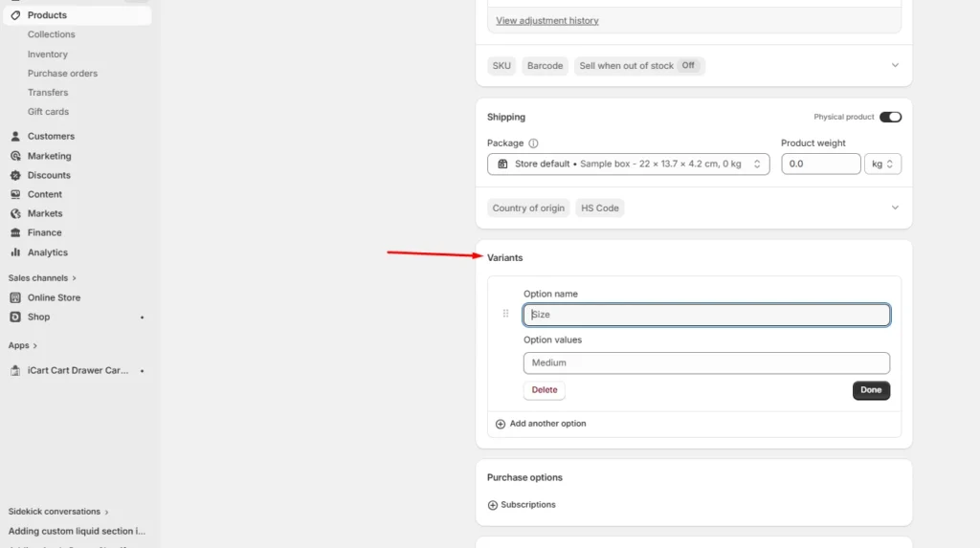This screenshot has width=980, height=548.
Task: Expand the Country of origin section
Action: click(x=895, y=208)
